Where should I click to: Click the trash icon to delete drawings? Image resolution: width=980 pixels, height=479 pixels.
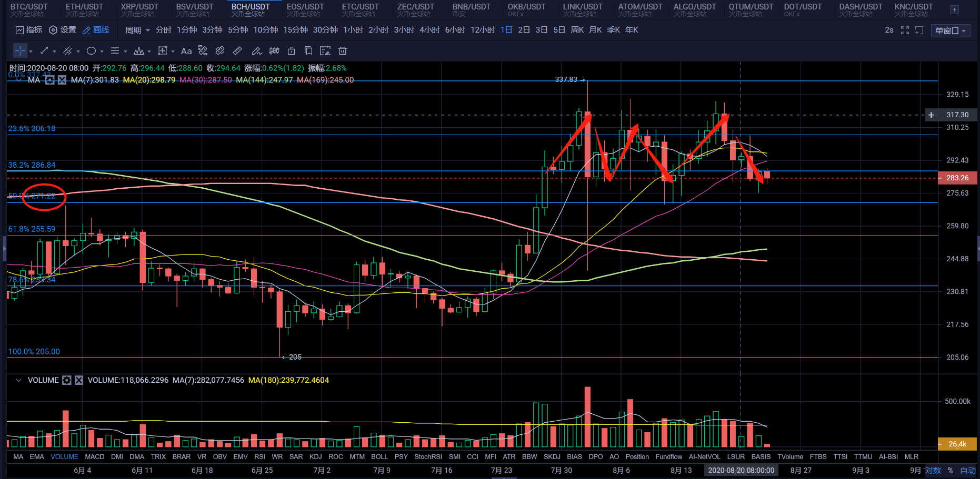pos(343,51)
